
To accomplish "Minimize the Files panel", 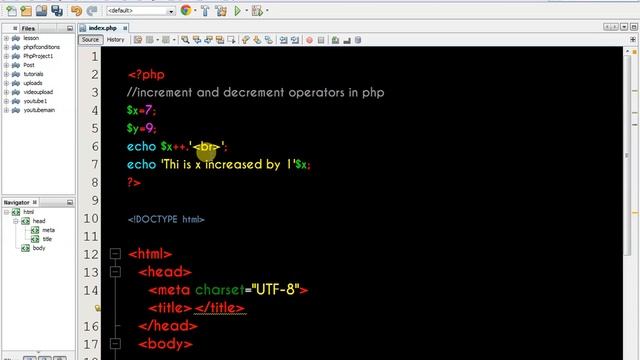I will (70, 28).
